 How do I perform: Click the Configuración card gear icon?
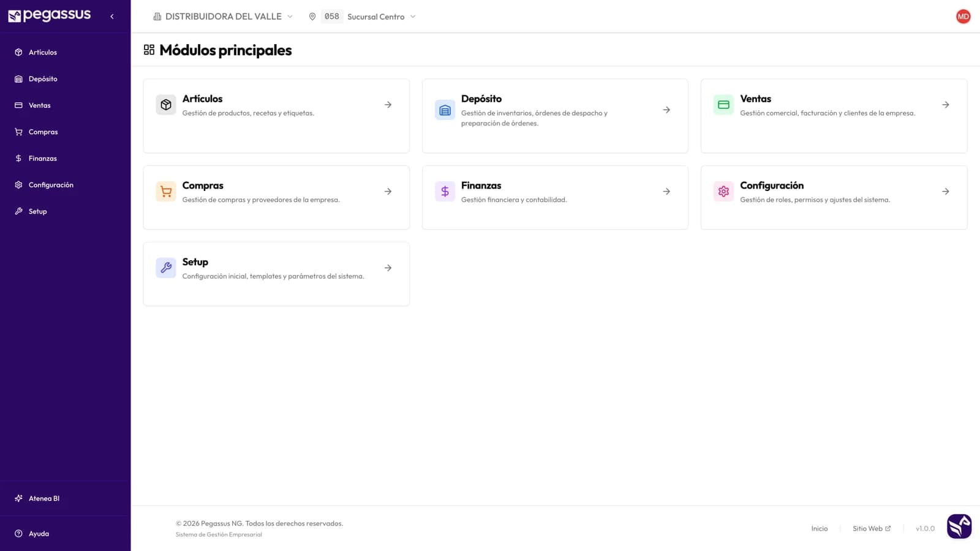pyautogui.click(x=723, y=192)
